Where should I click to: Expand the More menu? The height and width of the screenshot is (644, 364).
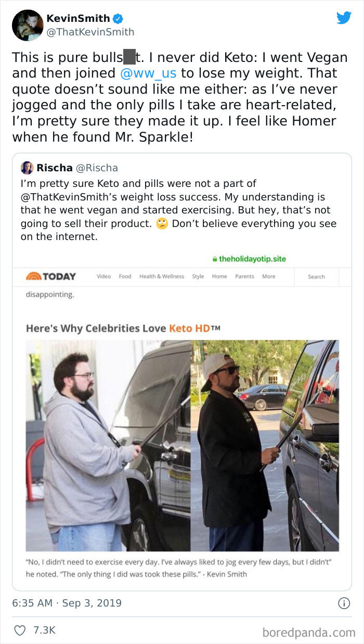[x=268, y=276]
